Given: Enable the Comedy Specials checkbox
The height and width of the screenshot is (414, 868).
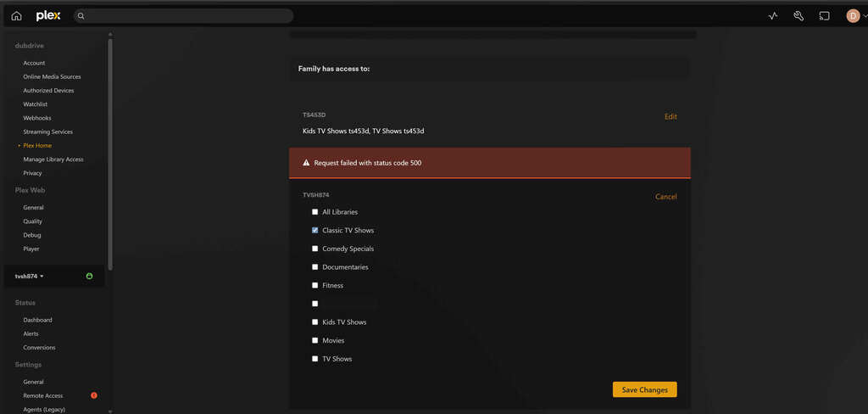Looking at the screenshot, I should (x=315, y=249).
